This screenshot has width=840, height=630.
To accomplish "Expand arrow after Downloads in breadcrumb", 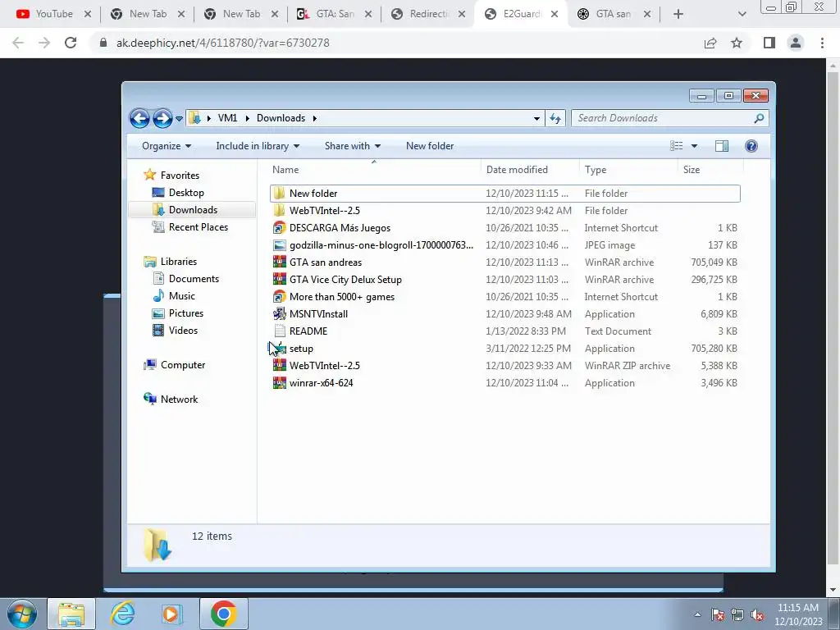I will 314,118.
